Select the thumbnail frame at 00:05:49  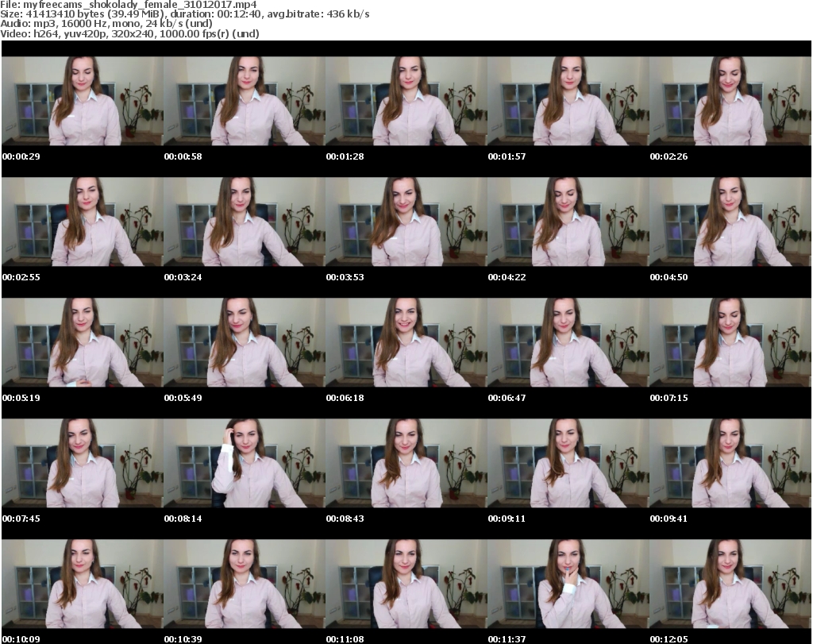pos(245,342)
